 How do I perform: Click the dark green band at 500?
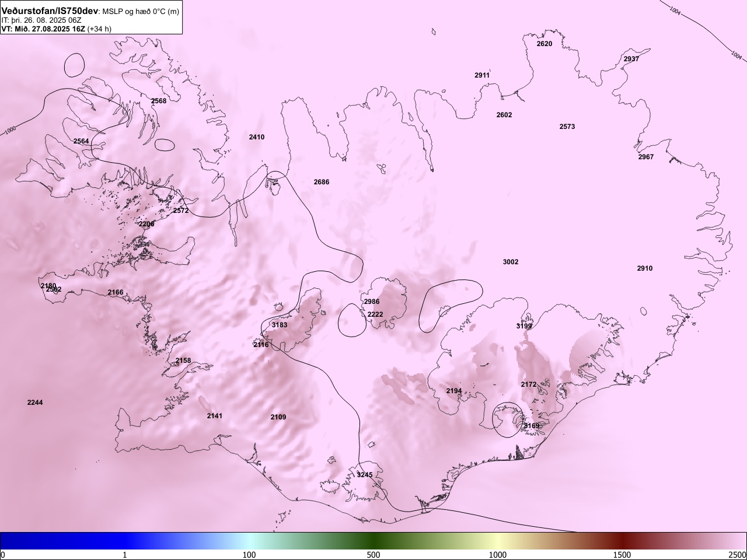373,541
